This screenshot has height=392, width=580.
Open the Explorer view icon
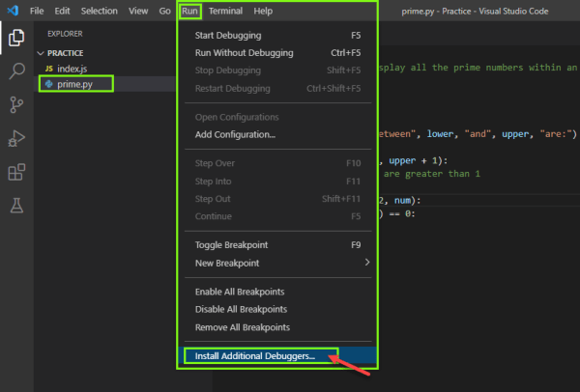pos(16,38)
